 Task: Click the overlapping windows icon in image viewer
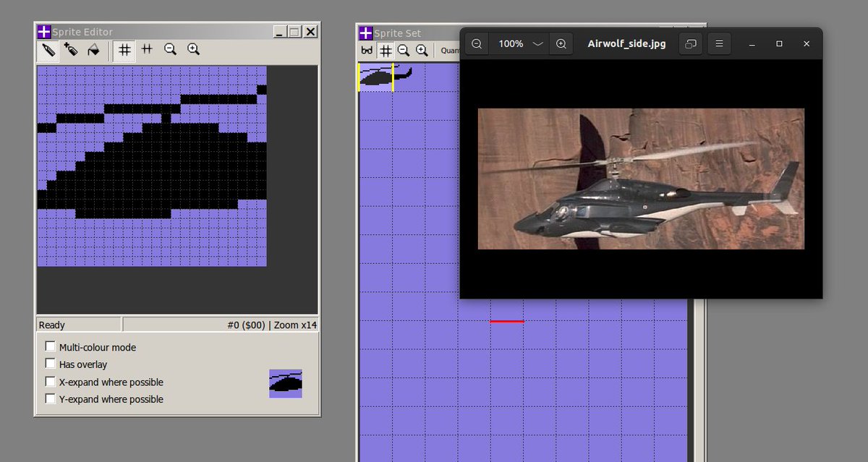pos(691,44)
